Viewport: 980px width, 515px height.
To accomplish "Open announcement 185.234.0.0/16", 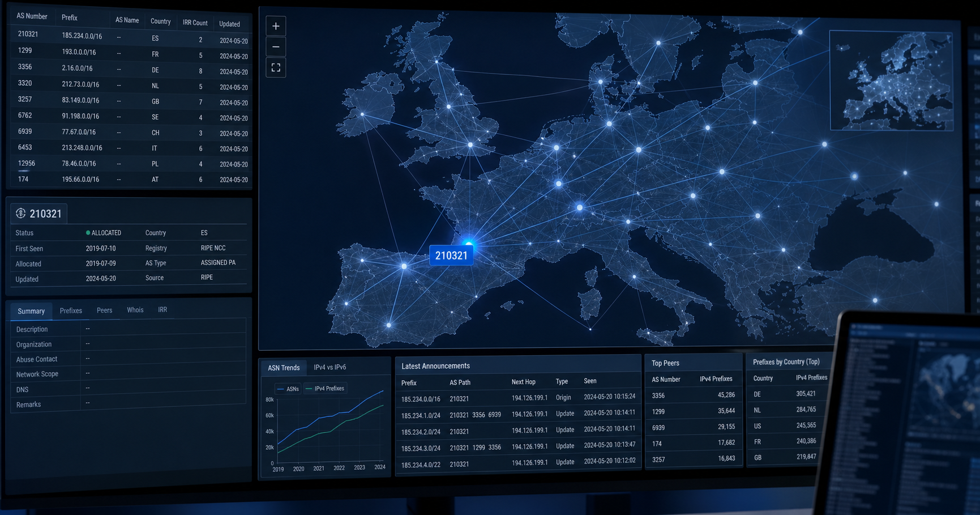I will point(518,398).
